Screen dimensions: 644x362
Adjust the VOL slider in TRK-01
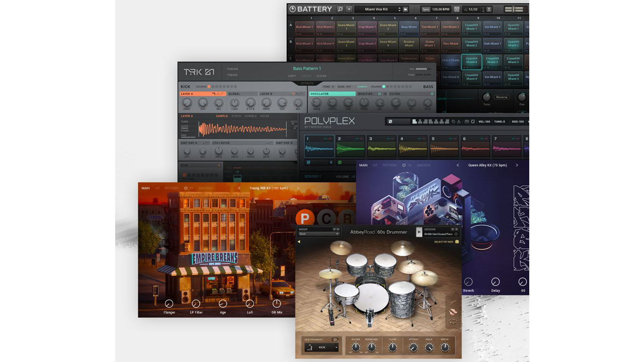(423, 69)
